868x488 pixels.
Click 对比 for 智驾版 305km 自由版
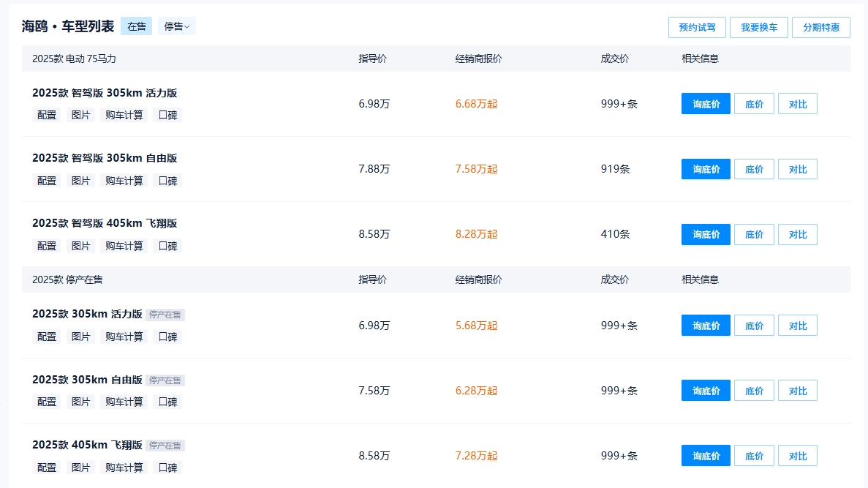point(798,169)
